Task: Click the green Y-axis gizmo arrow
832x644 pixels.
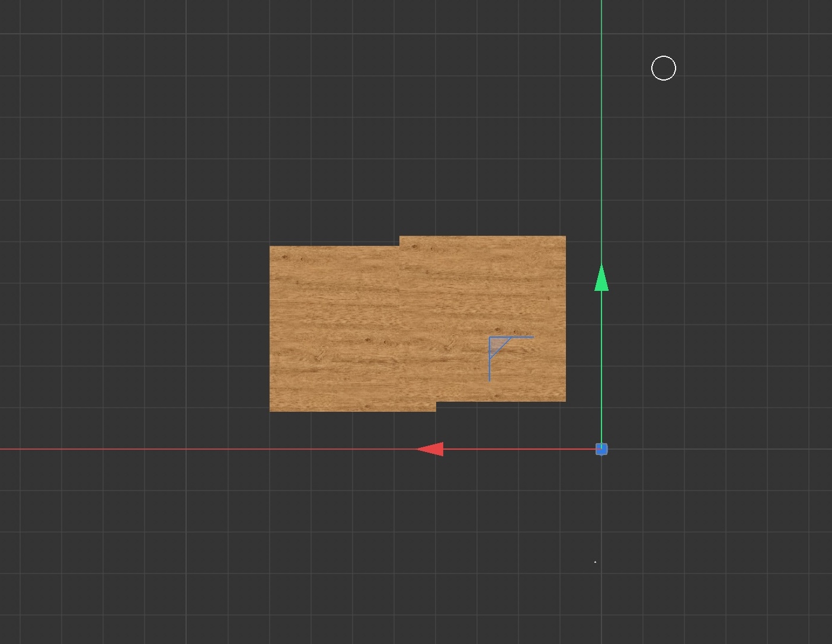Action: 601,278
